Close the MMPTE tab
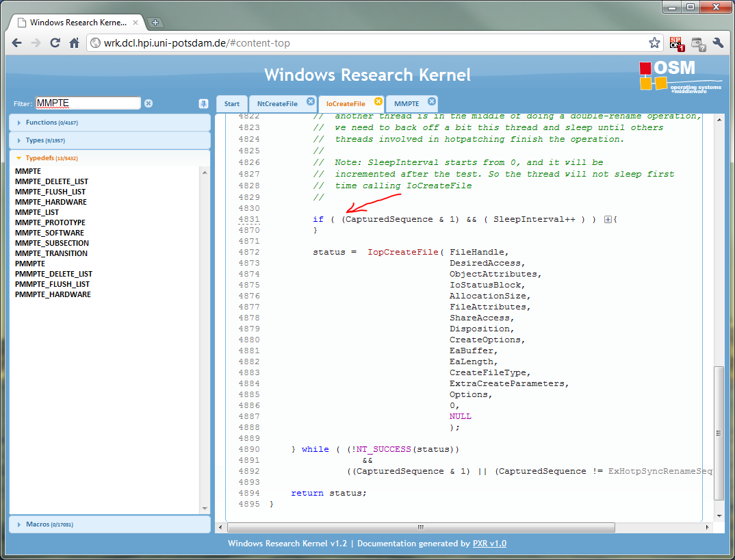The width and height of the screenshot is (735, 560). [x=432, y=101]
